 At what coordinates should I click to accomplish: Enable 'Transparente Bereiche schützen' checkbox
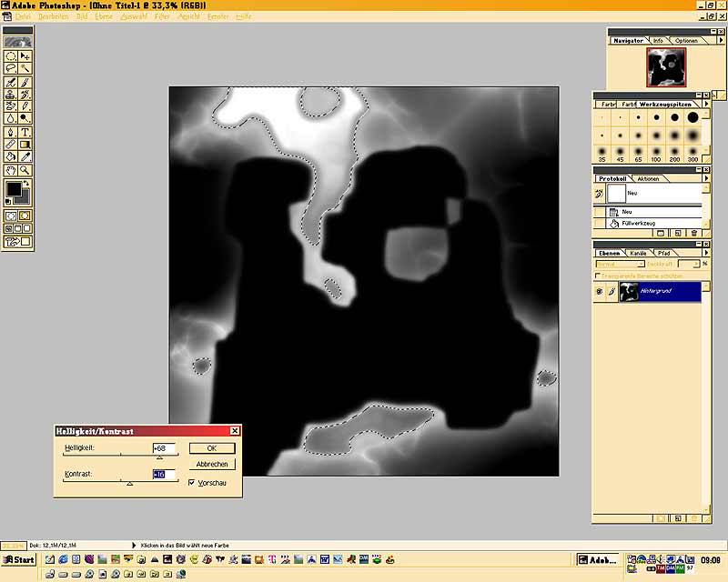(x=597, y=275)
